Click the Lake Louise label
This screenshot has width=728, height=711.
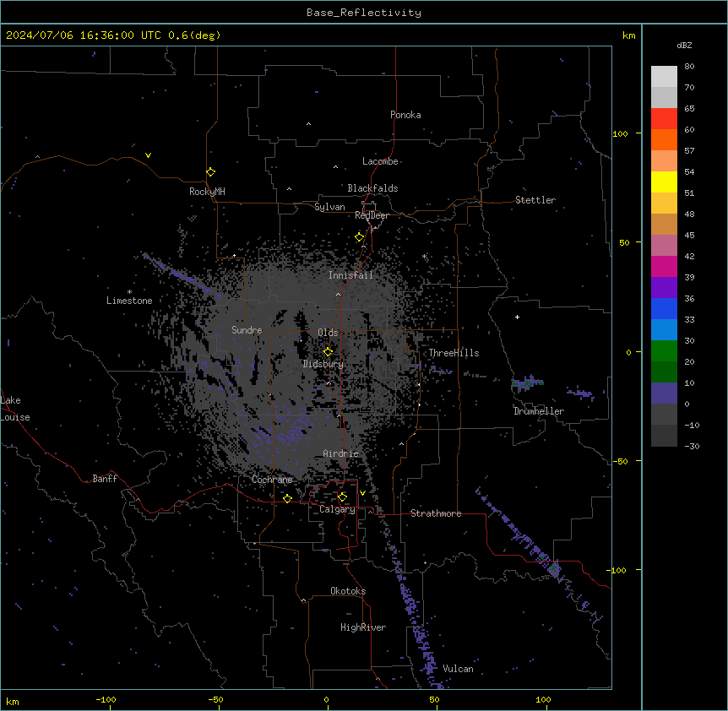(14, 409)
